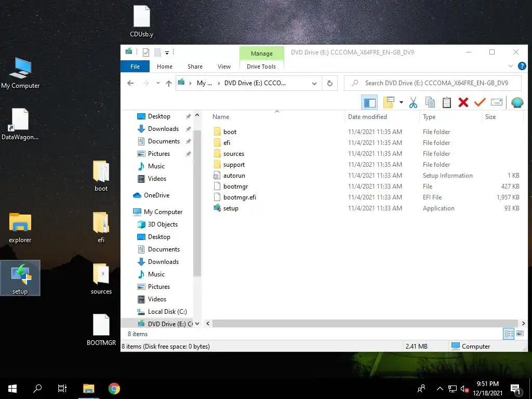The height and width of the screenshot is (399, 532).
Task: Click the horizontal scrollbar right arrow
Action: (x=523, y=323)
